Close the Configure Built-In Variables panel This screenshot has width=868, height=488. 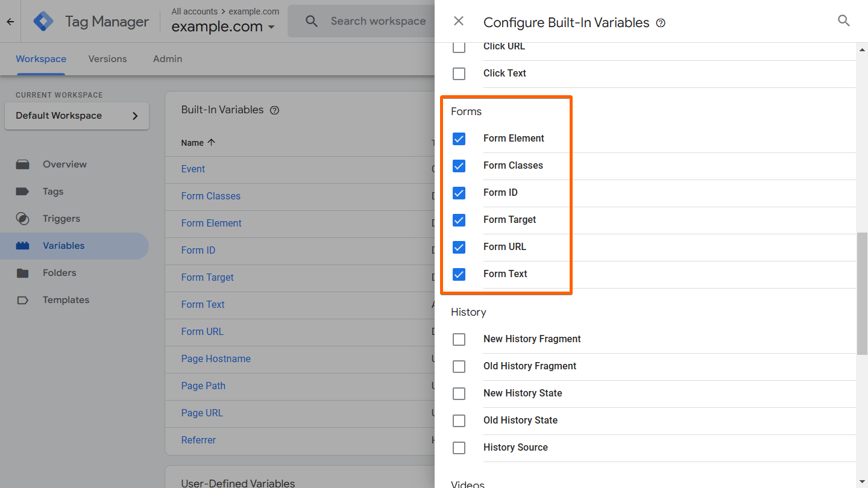pos(459,21)
